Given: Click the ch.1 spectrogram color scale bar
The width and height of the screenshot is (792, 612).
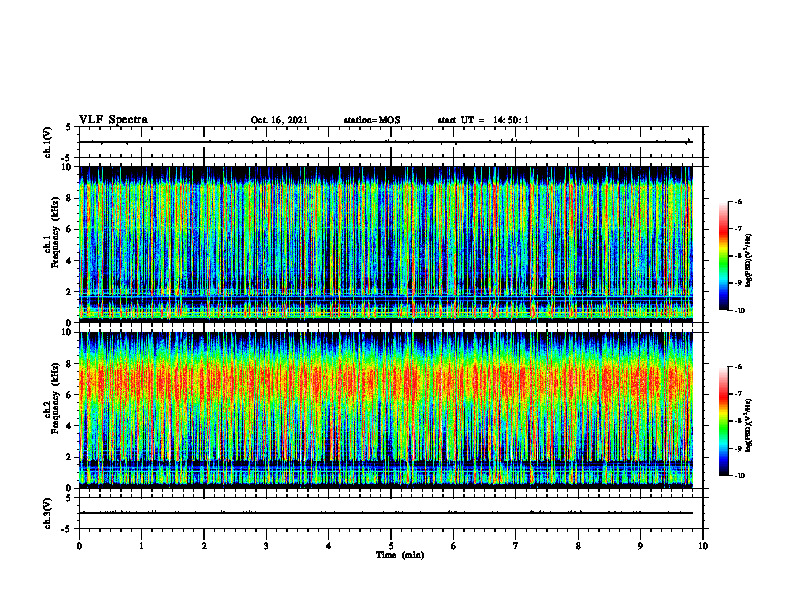Looking at the screenshot, I should (723, 256).
